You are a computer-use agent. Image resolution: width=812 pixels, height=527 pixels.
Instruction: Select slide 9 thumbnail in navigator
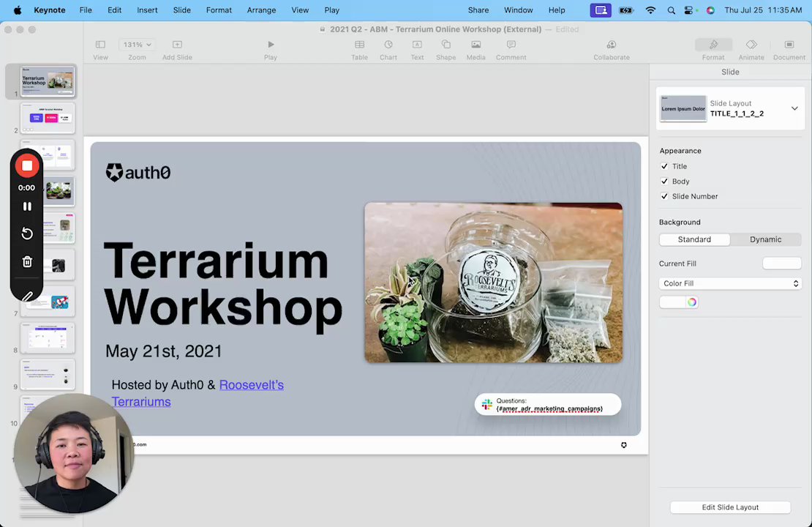tap(48, 374)
